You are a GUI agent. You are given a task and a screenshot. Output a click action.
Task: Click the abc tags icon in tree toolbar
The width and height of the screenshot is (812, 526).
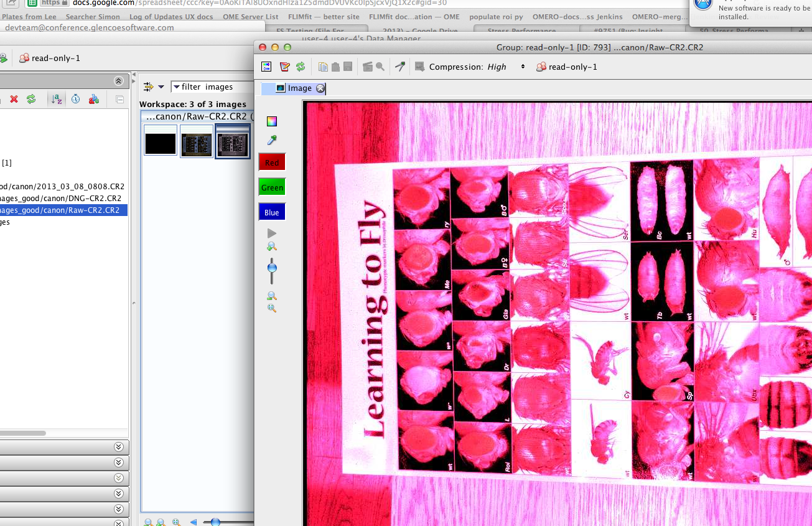click(x=94, y=99)
